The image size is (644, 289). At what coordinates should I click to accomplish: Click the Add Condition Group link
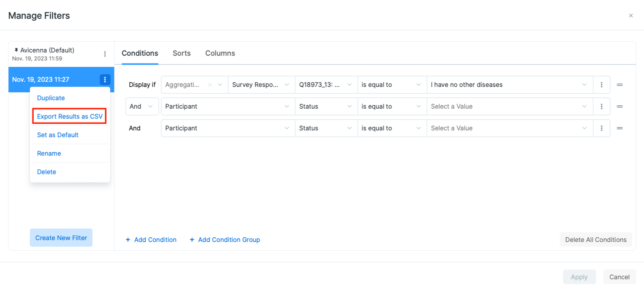tap(225, 239)
